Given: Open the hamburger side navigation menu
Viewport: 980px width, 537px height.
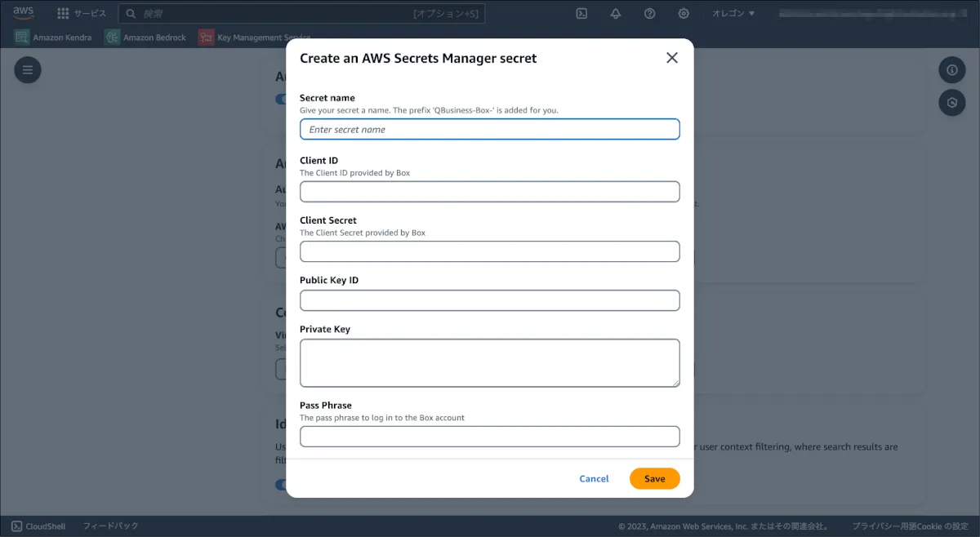Looking at the screenshot, I should click(28, 70).
